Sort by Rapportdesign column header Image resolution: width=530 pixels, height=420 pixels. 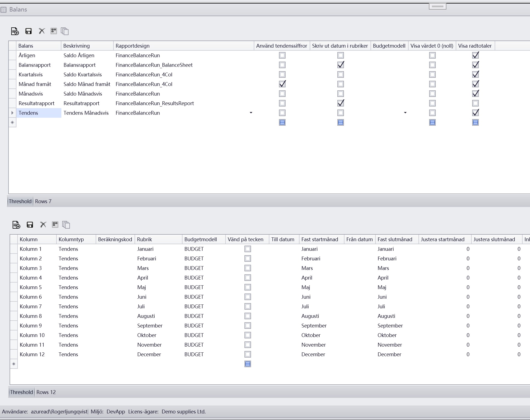[132, 46]
